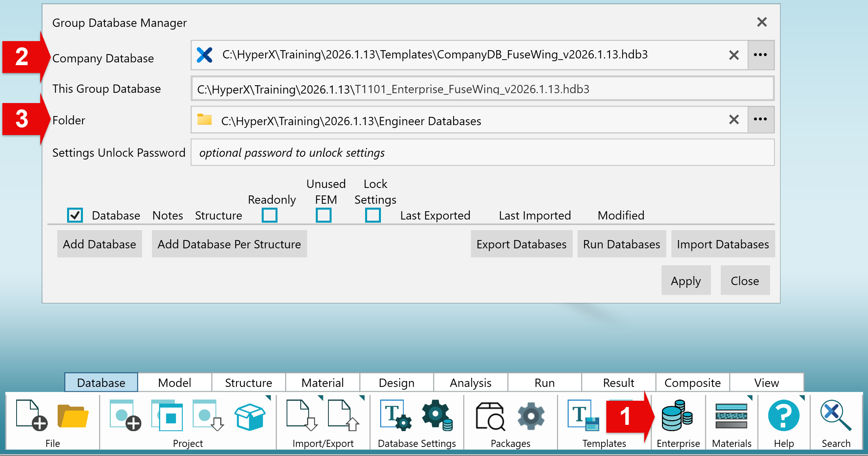
Task: Open the Enterprise database stack icon
Action: point(677,415)
